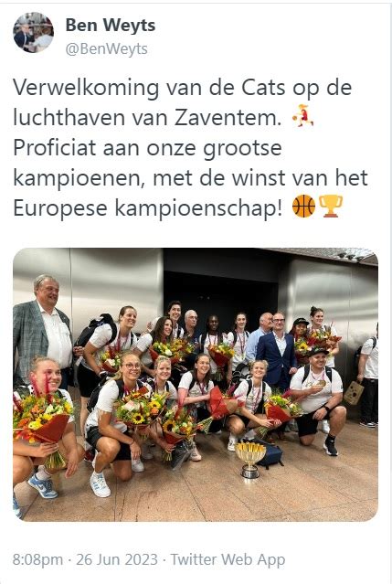The height and width of the screenshot is (584, 392).
Task: Click the gold trophy emoji
Action: click(331, 206)
